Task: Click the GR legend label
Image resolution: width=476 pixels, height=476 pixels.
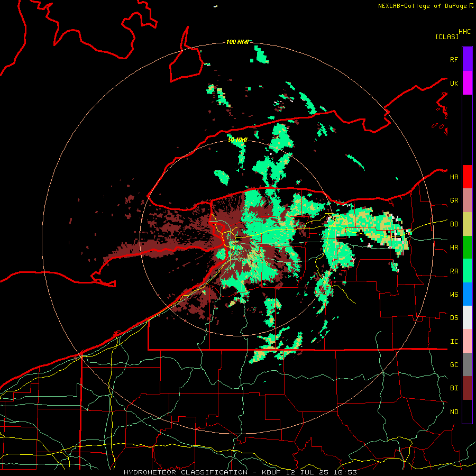Action: (x=454, y=200)
